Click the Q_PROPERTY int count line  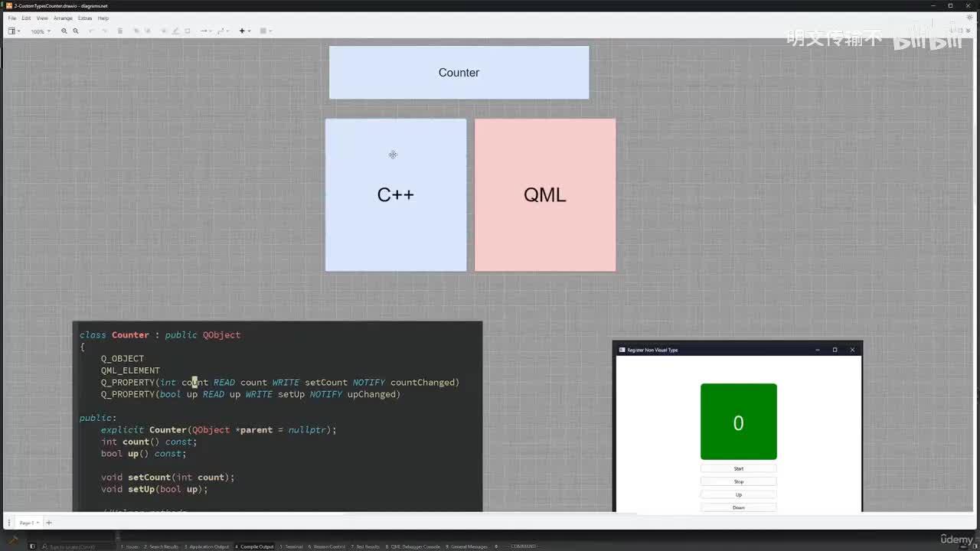click(x=280, y=382)
